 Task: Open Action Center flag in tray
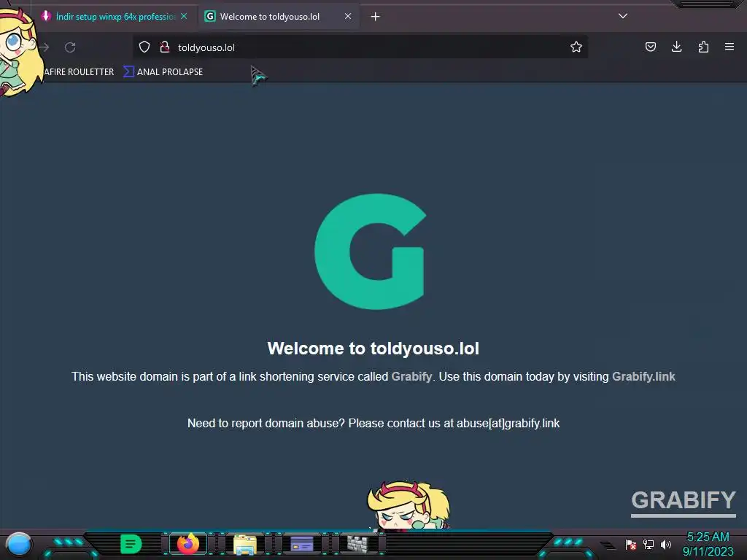[x=631, y=544]
